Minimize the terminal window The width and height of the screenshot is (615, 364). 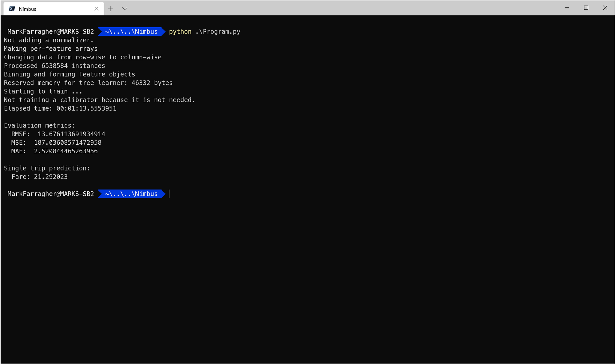(x=567, y=8)
